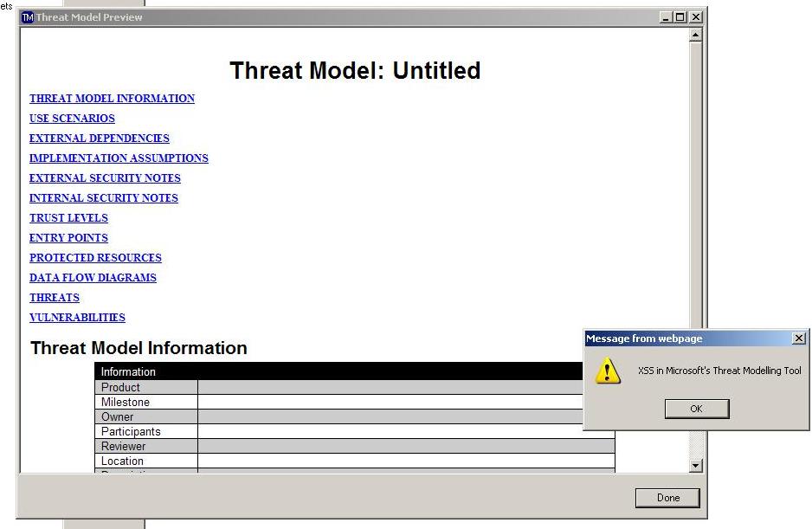The width and height of the screenshot is (812, 529).
Task: Jump to ENTRY POINTS section
Action: click(68, 238)
